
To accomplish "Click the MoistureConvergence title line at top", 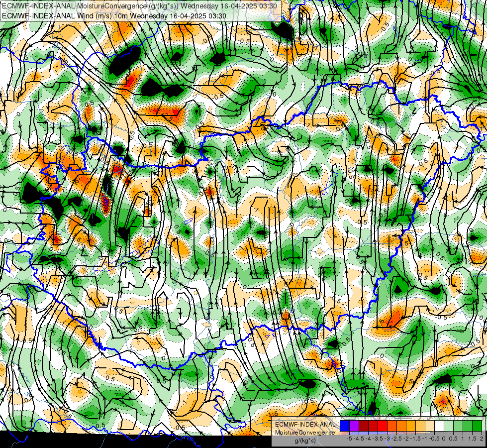I will point(139,6).
